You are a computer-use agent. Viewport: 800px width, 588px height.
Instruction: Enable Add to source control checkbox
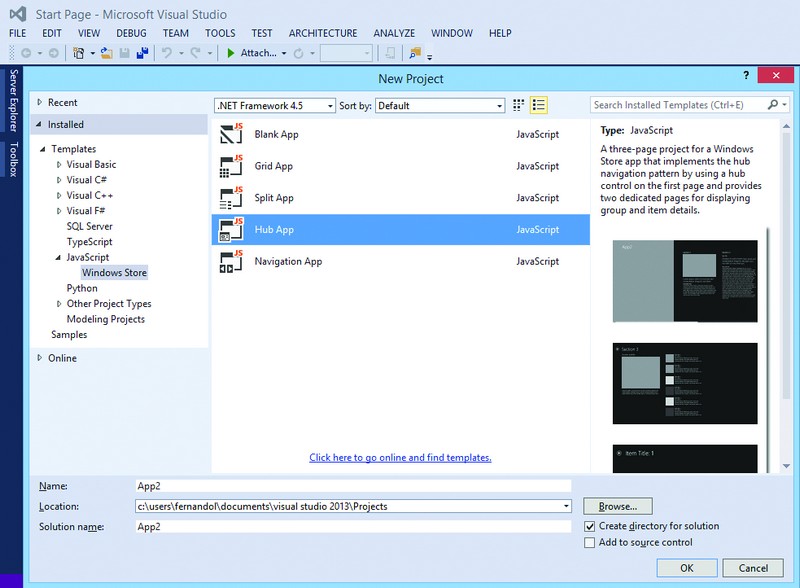589,542
